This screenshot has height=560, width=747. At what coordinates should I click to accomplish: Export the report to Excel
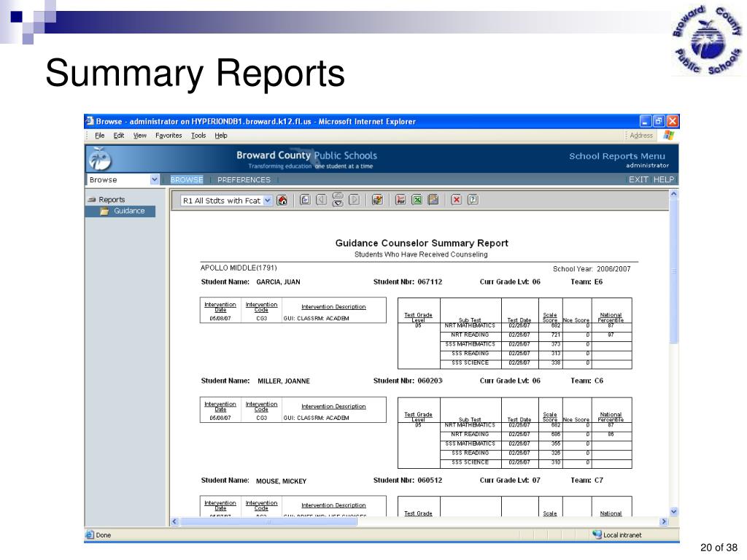[x=417, y=200]
